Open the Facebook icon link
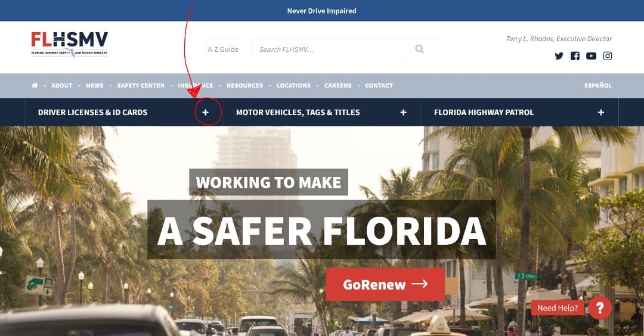The image size is (644, 336). tap(575, 56)
